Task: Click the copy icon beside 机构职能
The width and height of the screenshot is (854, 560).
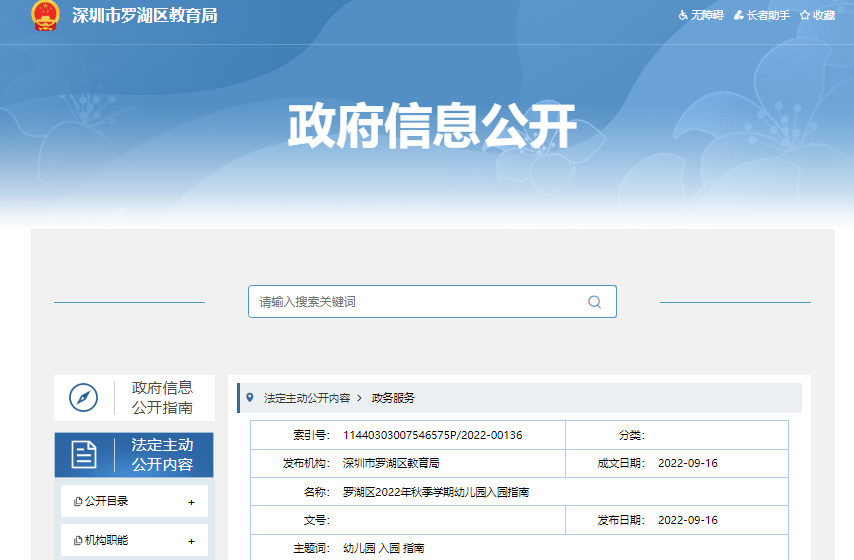Action: 78,541
